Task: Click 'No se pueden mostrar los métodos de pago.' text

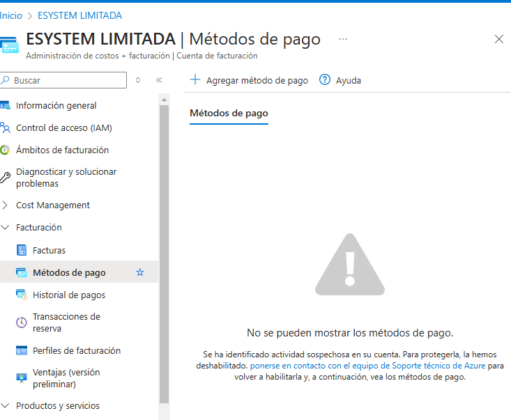Action: tap(350, 333)
